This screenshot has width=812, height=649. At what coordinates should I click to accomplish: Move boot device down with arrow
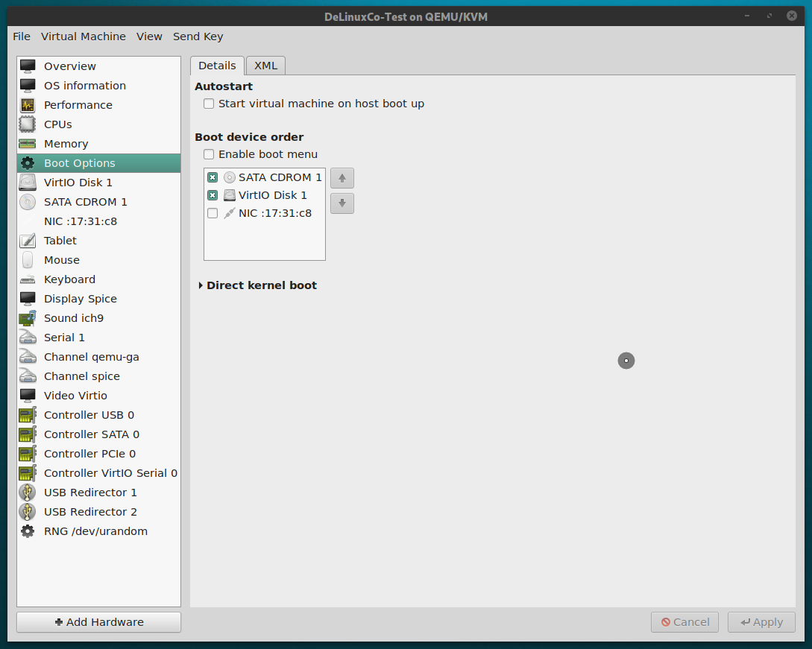point(342,203)
